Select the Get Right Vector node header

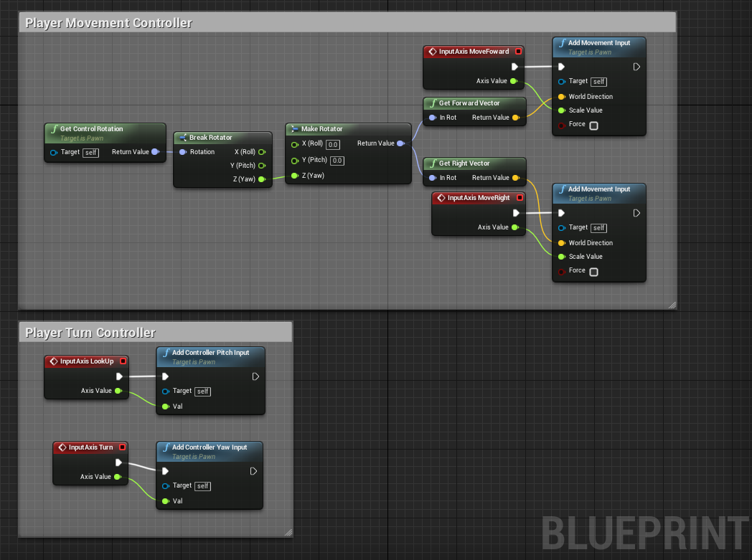tap(474, 163)
